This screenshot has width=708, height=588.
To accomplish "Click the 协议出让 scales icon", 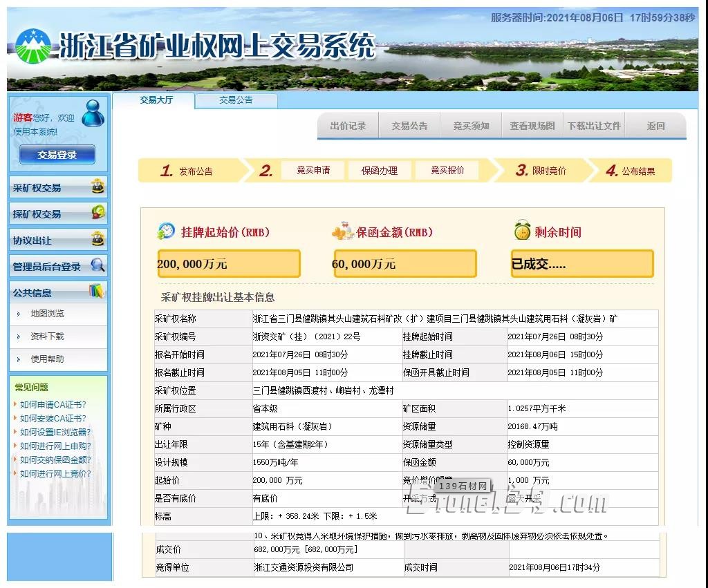I will click(x=97, y=239).
